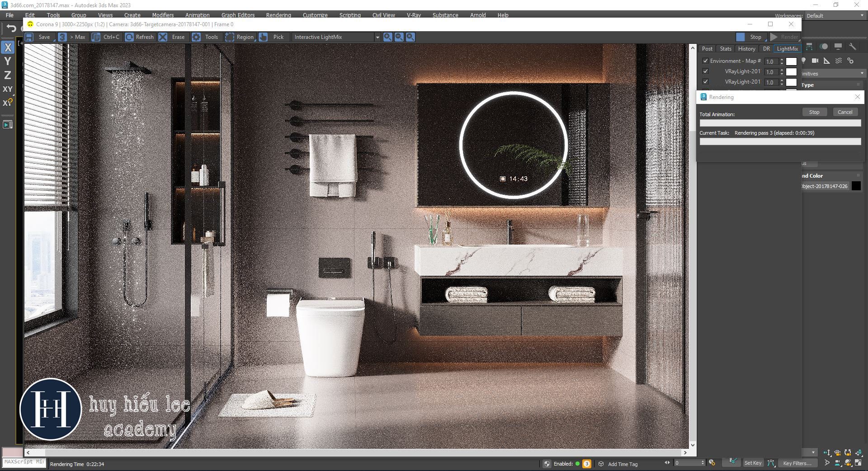Select the lights creation icon in the command panel
The height and width of the screenshot is (471, 868).
pyautogui.click(x=804, y=61)
